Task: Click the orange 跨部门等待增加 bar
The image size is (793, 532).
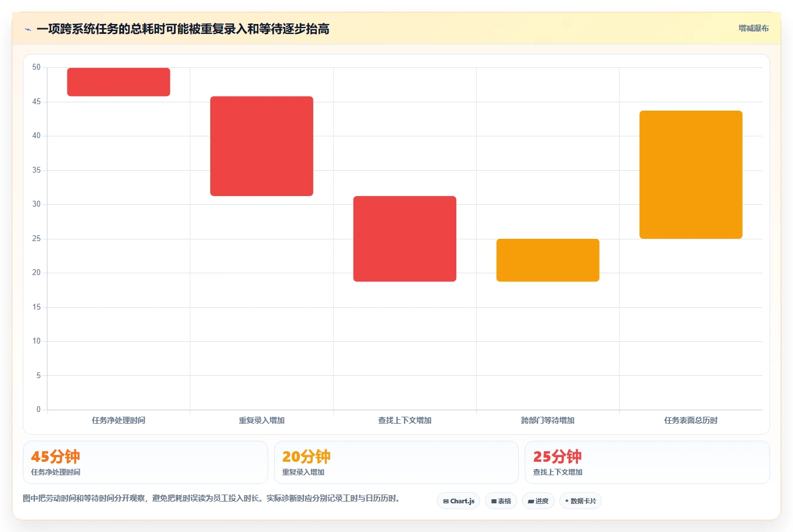Action: point(548,260)
